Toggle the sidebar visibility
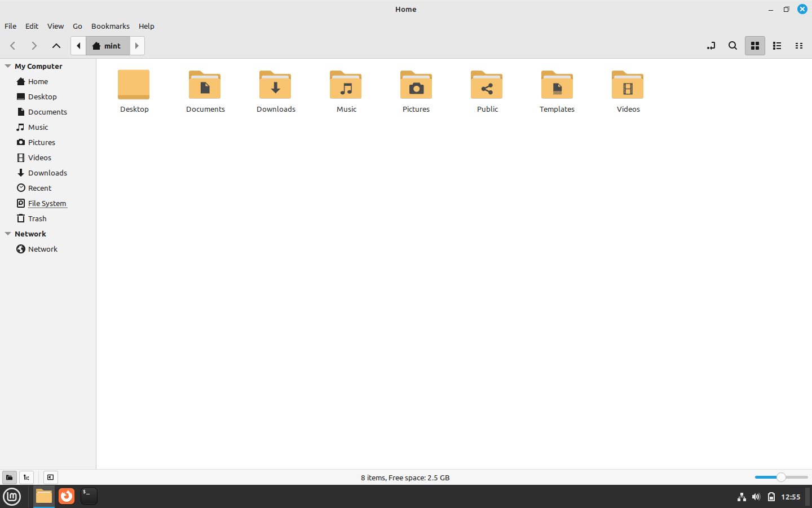 point(50,477)
